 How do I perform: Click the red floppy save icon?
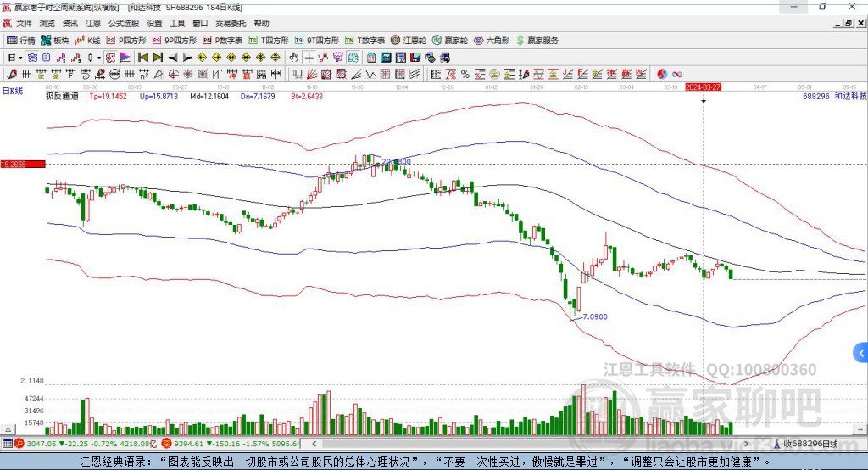click(415, 58)
